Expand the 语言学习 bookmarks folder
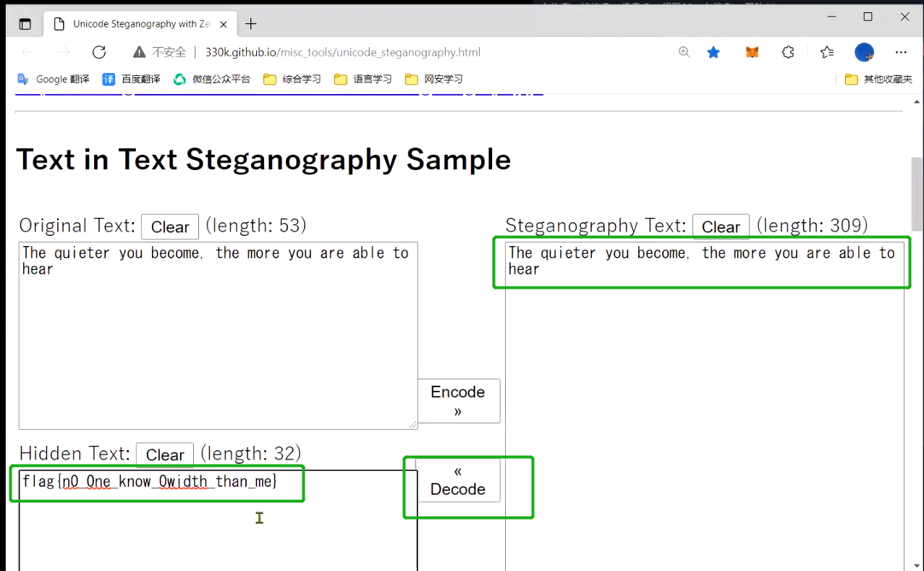 tap(363, 79)
